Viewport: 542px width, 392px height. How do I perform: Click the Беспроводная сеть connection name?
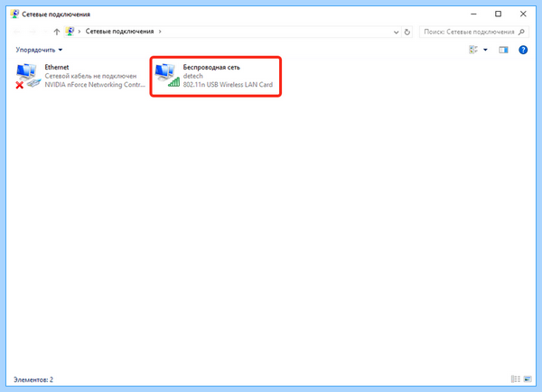coord(211,67)
